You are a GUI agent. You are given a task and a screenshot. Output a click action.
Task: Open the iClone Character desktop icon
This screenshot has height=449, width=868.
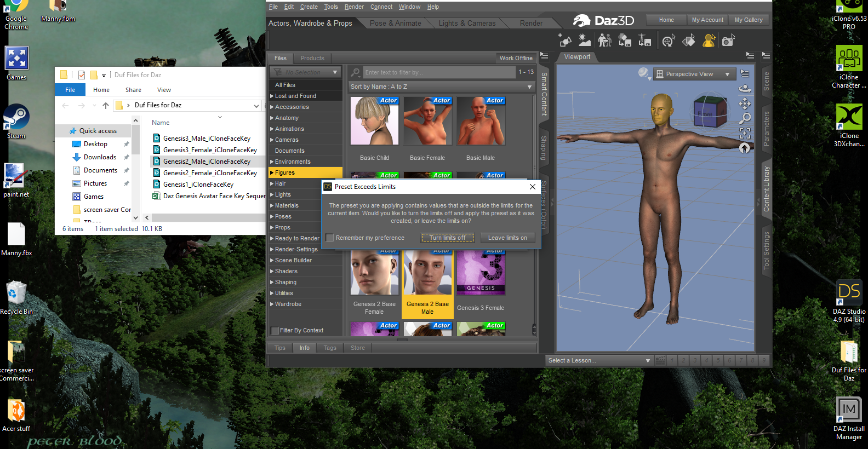click(849, 66)
